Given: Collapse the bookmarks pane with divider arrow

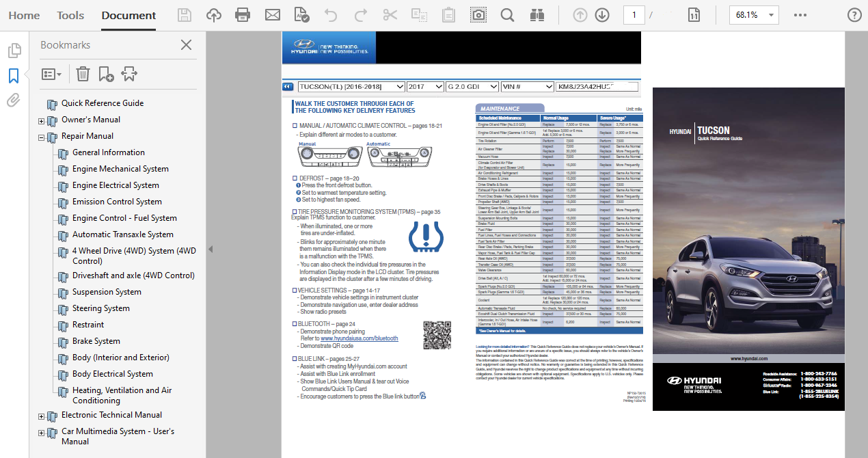Looking at the screenshot, I should tap(210, 249).
